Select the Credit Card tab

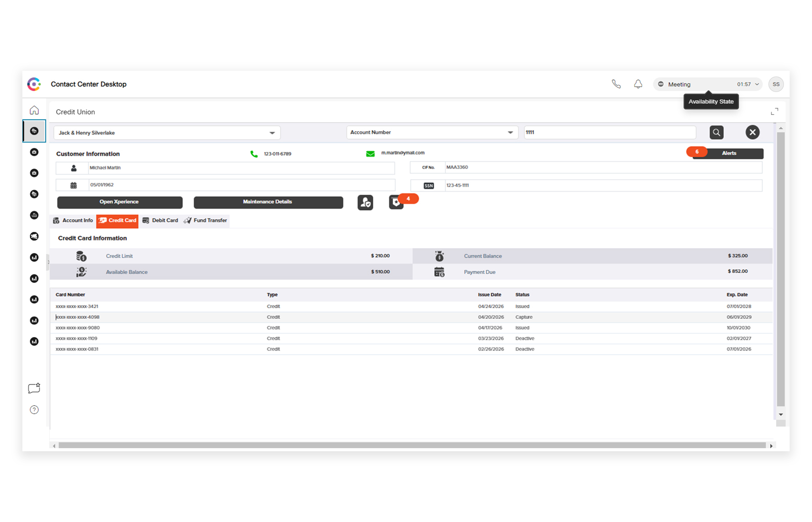click(117, 221)
